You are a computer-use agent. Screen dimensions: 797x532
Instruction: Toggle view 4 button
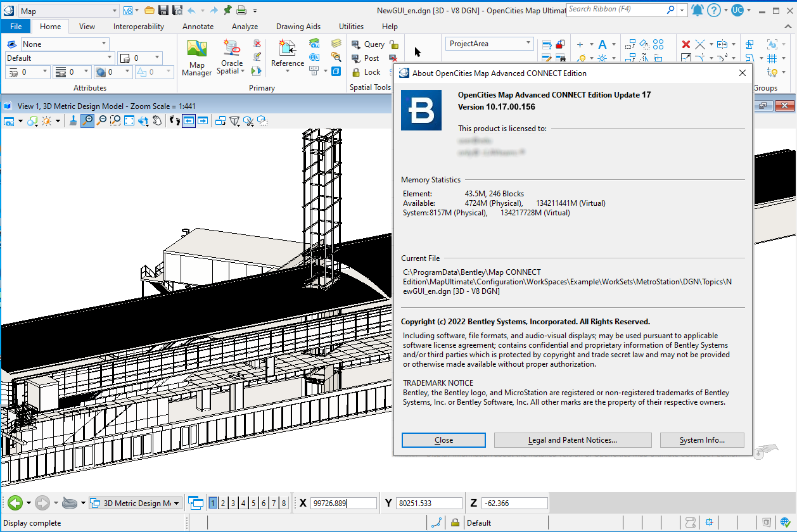(x=243, y=503)
